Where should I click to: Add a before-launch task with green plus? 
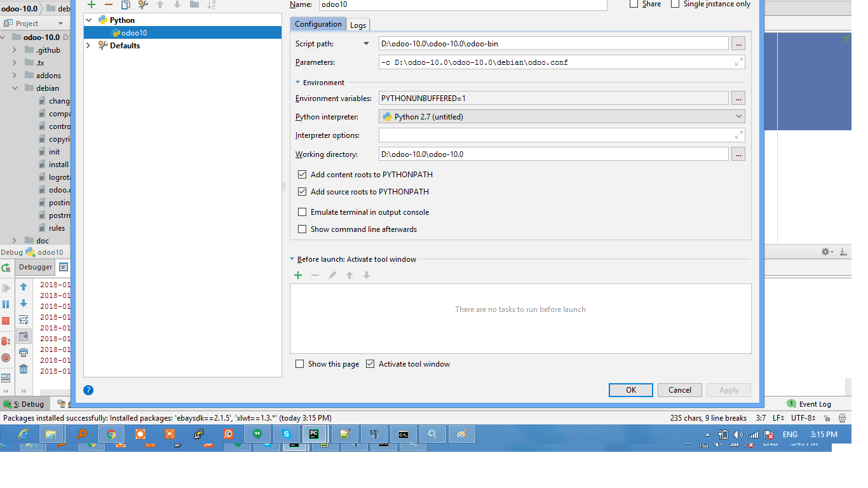click(x=298, y=275)
